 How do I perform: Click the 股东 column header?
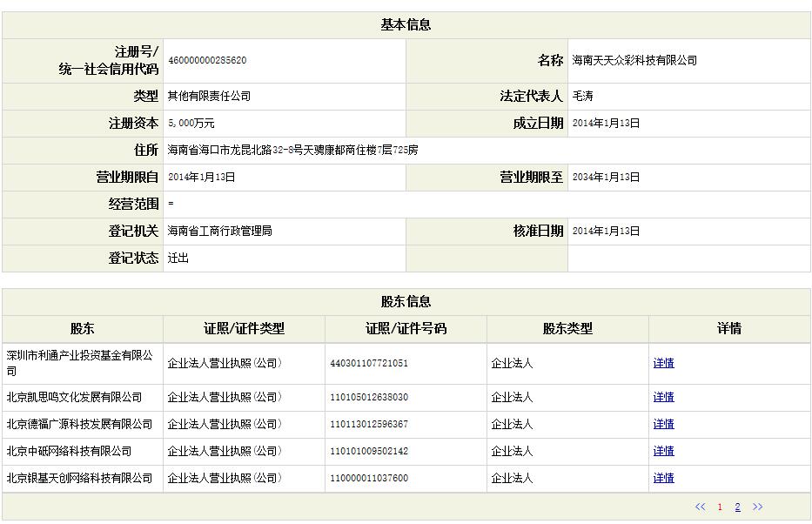[x=82, y=329]
